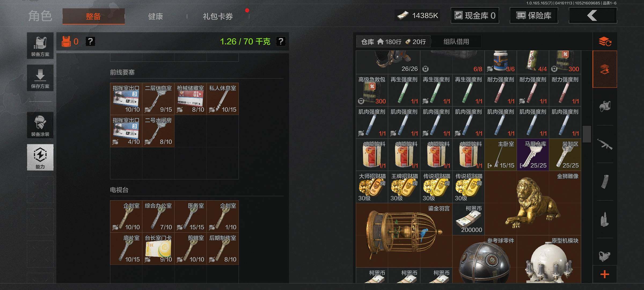Click the orange plus icon
Screen dimensions: 644x290
pyautogui.click(x=605, y=274)
